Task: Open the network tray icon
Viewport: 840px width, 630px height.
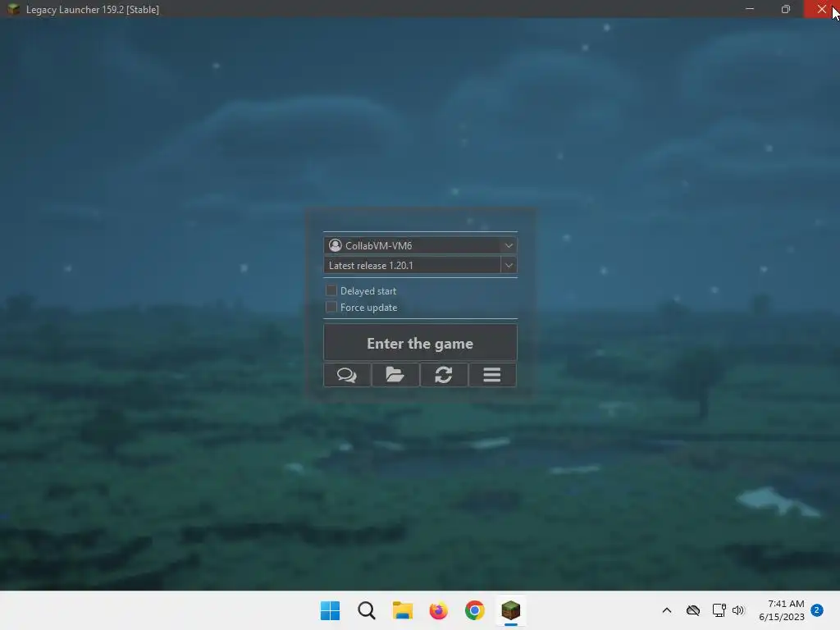Action: coord(719,610)
